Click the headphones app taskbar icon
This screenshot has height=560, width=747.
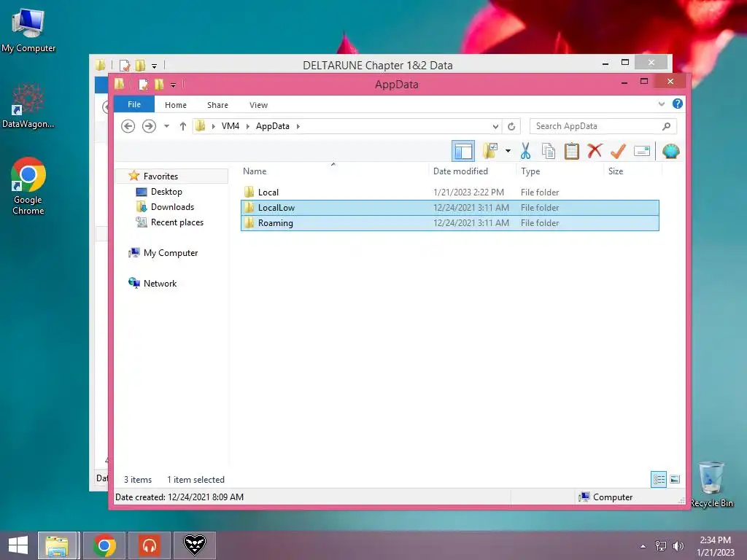coord(150,545)
